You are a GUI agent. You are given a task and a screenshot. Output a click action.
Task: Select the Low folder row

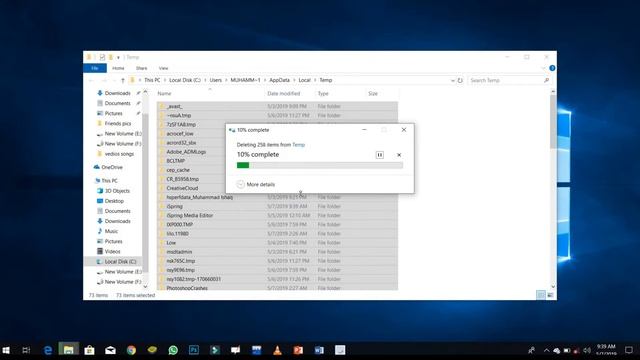pos(277,242)
